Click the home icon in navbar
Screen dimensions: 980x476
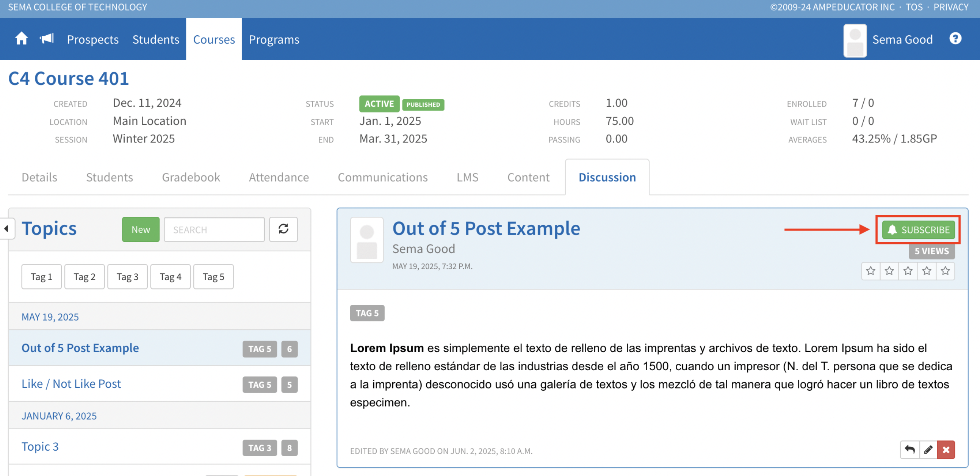coord(21,39)
